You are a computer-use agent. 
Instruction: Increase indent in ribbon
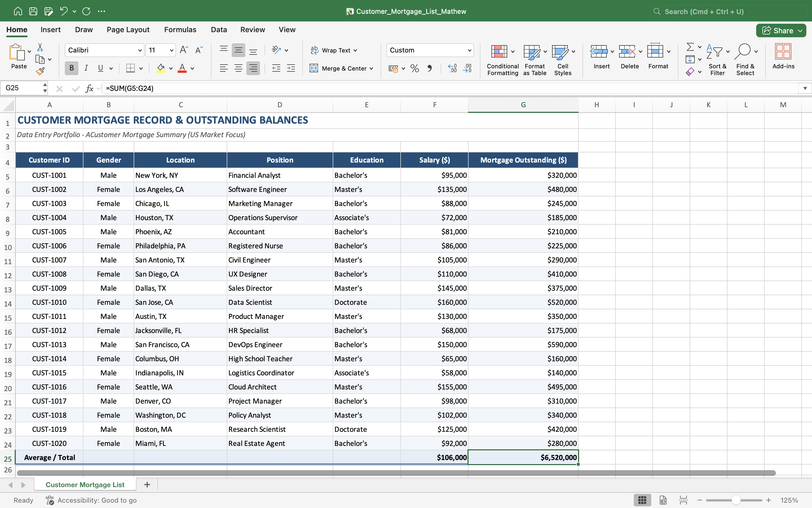pos(291,69)
